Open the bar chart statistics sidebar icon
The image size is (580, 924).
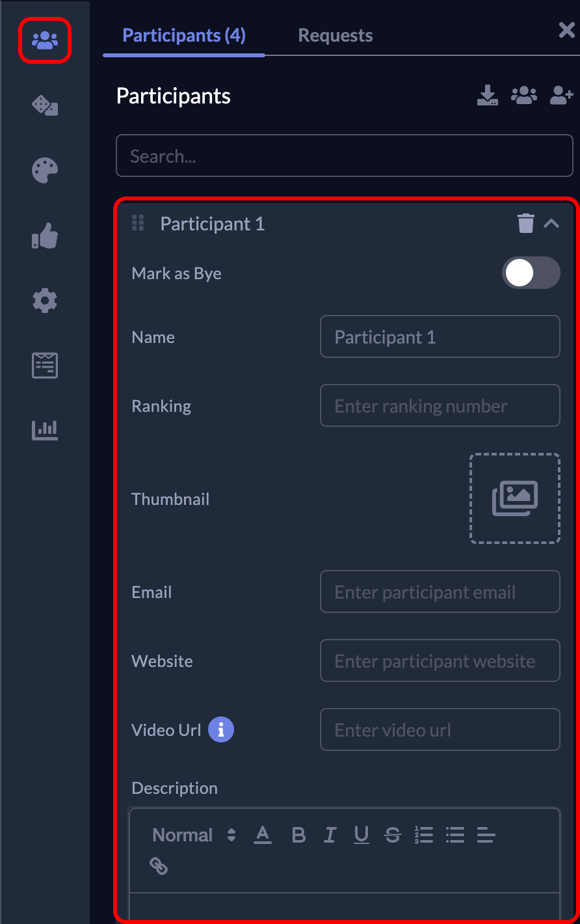click(x=45, y=430)
